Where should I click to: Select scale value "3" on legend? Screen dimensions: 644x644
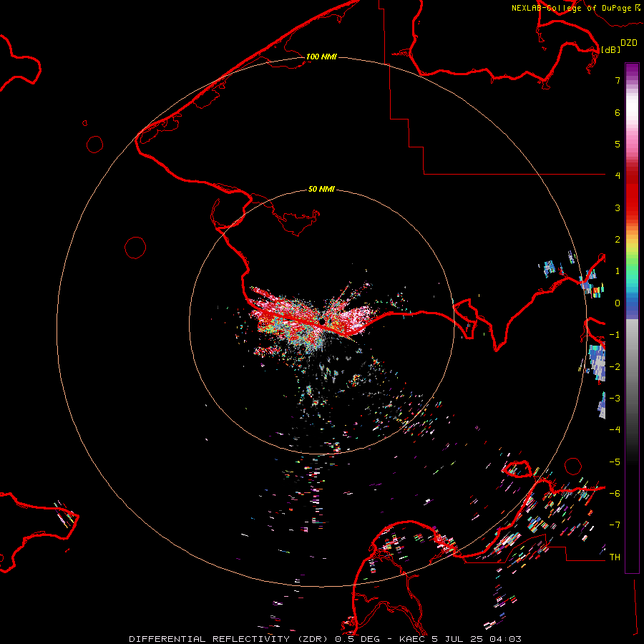coord(618,208)
